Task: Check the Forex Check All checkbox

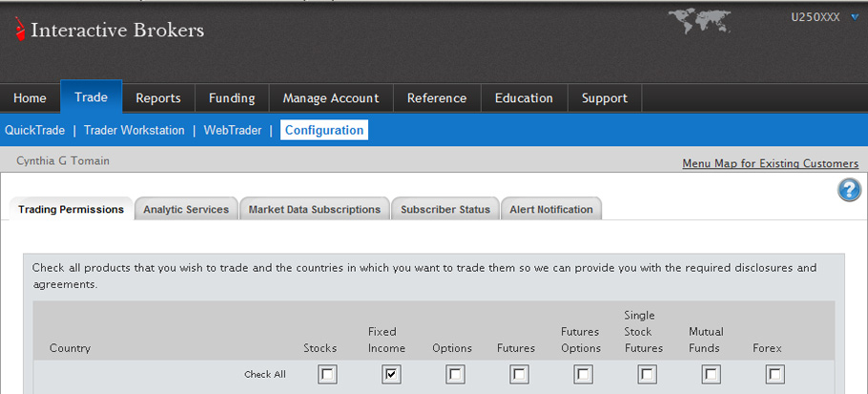Action: (x=775, y=375)
